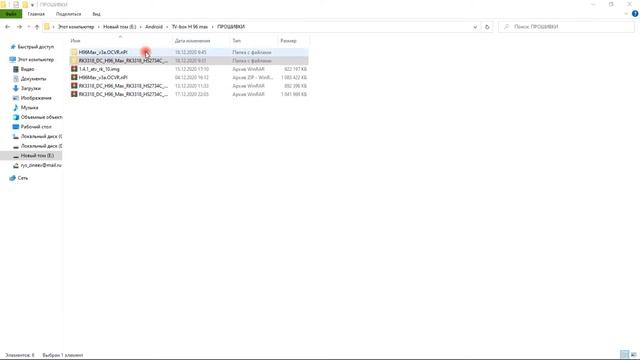The height and width of the screenshot is (360, 640).
Task: Navigate to Этот компьютер in the breadcrumb
Action: pos(76,27)
